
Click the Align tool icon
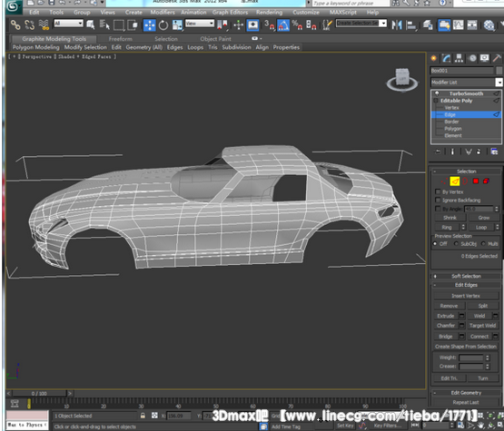pos(410,25)
